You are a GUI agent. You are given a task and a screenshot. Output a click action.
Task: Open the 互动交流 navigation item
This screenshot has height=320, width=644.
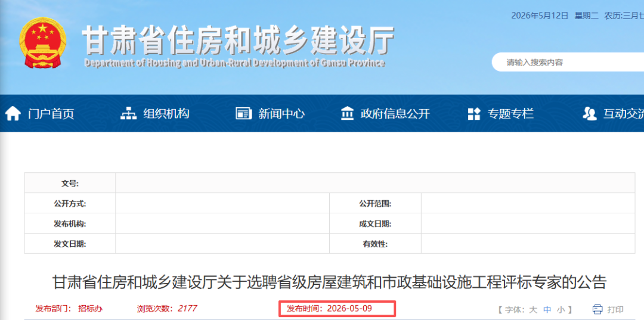(624, 114)
